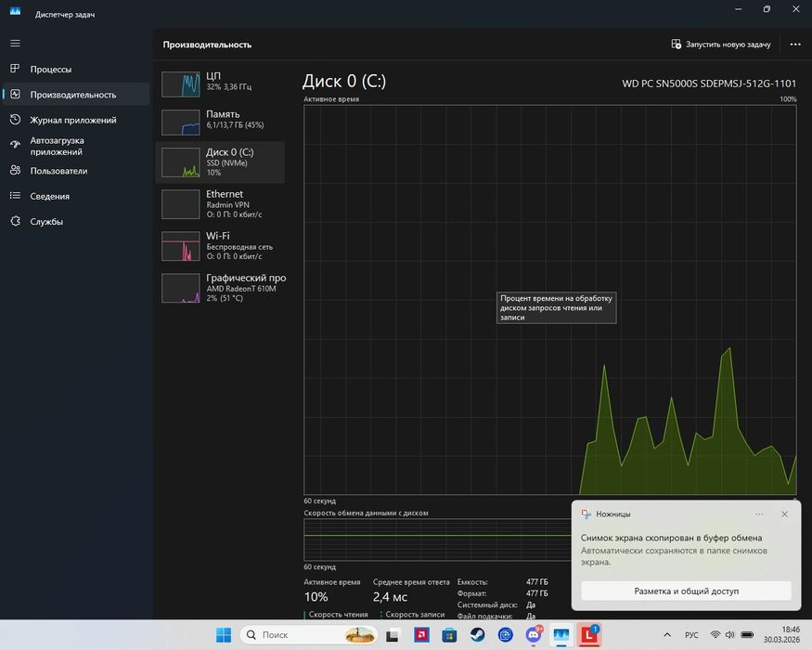Viewport: 812px width, 650px height.
Task: Click Разметка и общий доступ button
Action: coord(686,591)
